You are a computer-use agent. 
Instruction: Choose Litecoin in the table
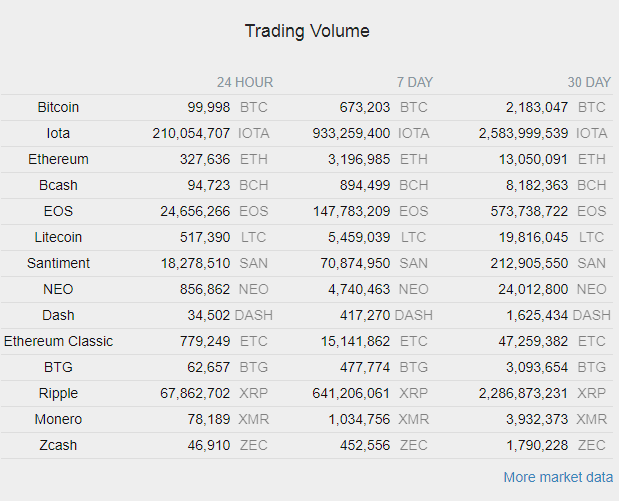click(58, 238)
